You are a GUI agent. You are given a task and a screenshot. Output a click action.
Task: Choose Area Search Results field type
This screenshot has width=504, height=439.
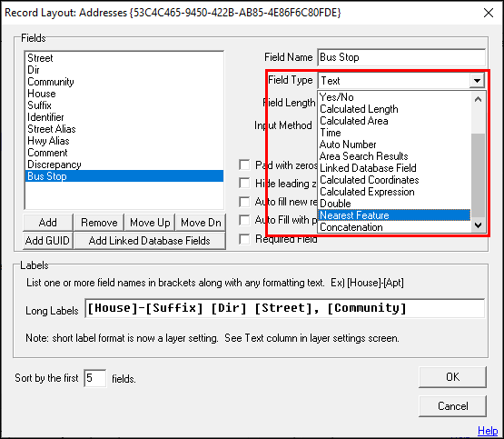(394, 156)
